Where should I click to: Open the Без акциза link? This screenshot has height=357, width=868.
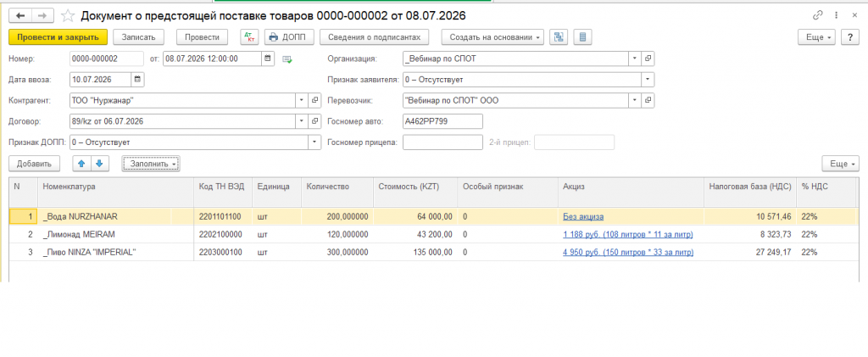tap(583, 217)
